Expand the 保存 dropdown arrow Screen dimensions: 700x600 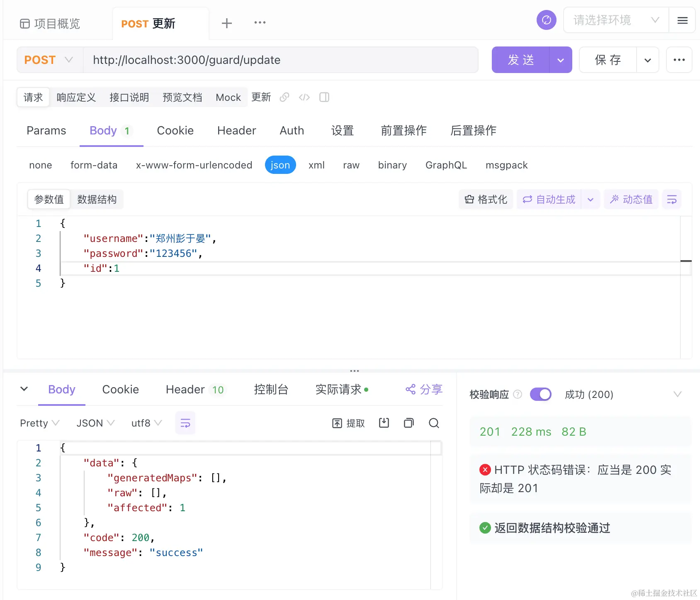[647, 60]
